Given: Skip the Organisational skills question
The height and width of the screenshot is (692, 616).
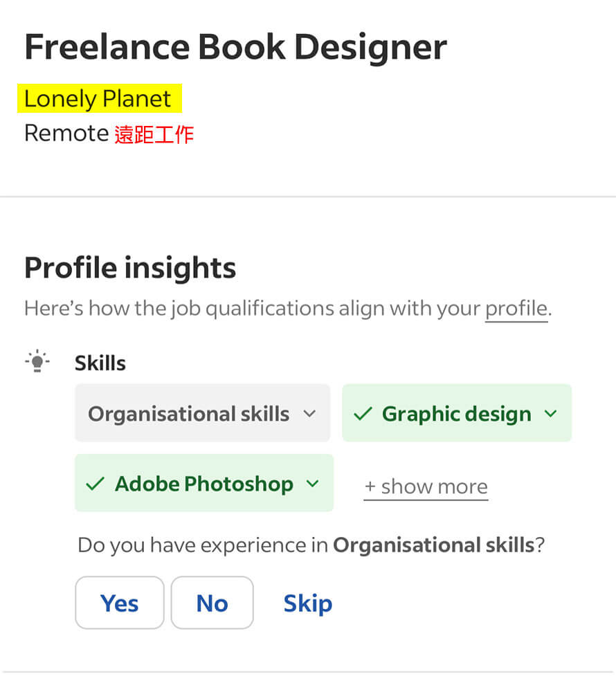Looking at the screenshot, I should 308,603.
